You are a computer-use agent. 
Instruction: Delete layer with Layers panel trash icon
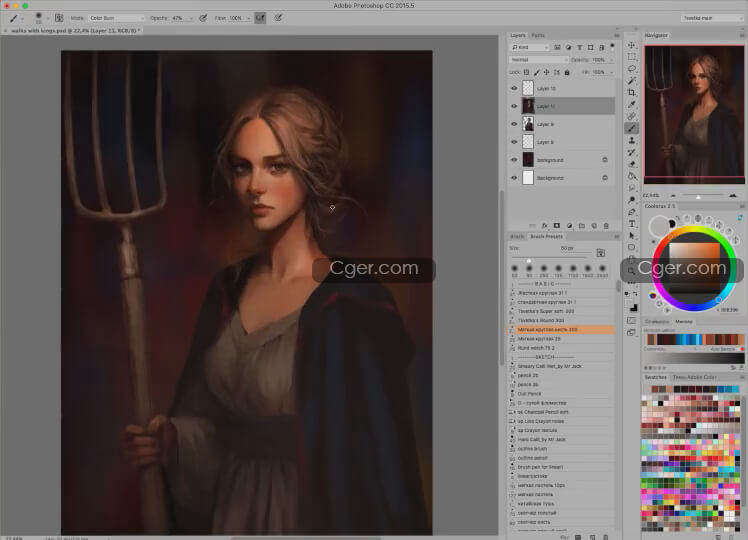(x=606, y=226)
